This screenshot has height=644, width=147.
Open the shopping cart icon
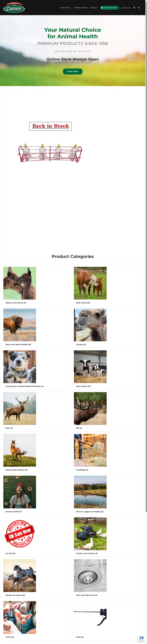[134, 8]
